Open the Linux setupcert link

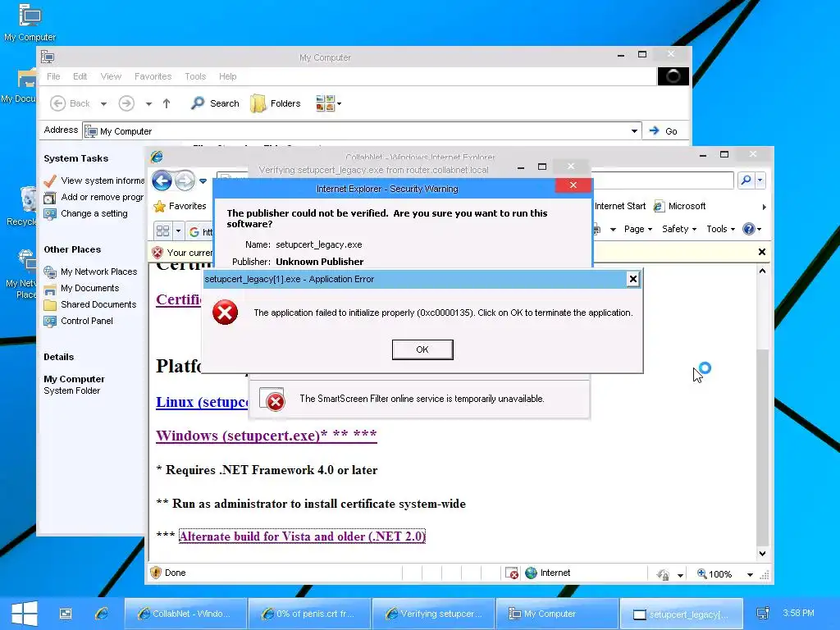coord(202,402)
